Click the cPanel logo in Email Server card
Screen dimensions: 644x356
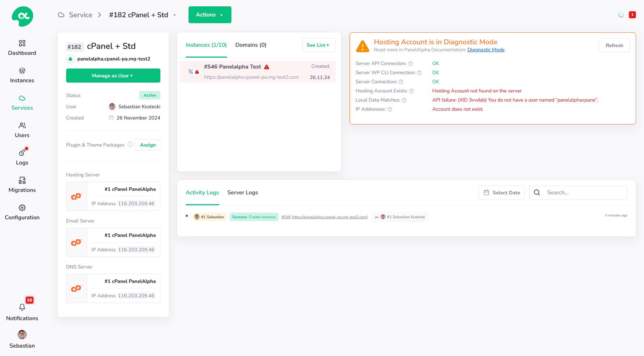(76, 242)
